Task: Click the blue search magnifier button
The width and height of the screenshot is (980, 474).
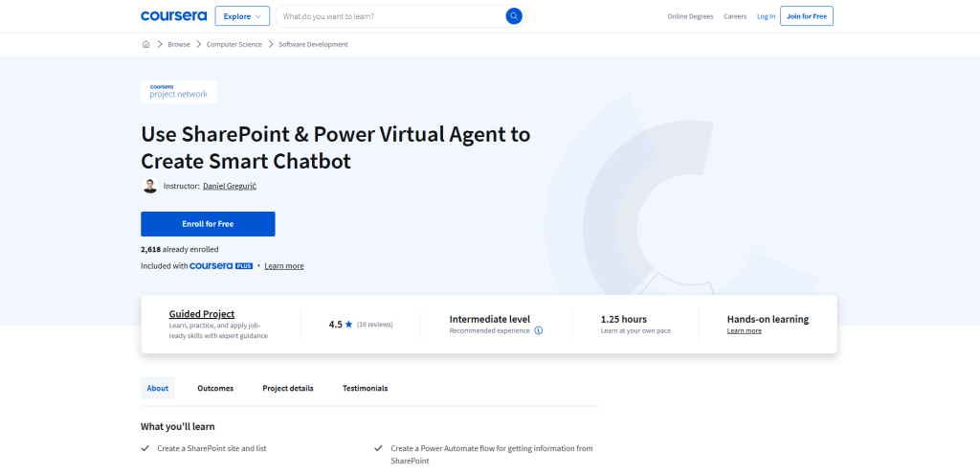Action: point(514,16)
